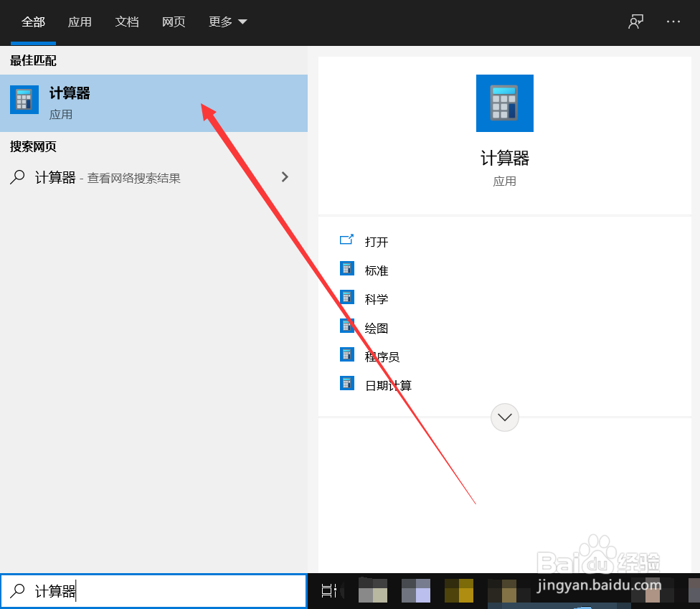Expand web search suggestions with the right chevron
The height and width of the screenshot is (609, 700).
click(285, 176)
